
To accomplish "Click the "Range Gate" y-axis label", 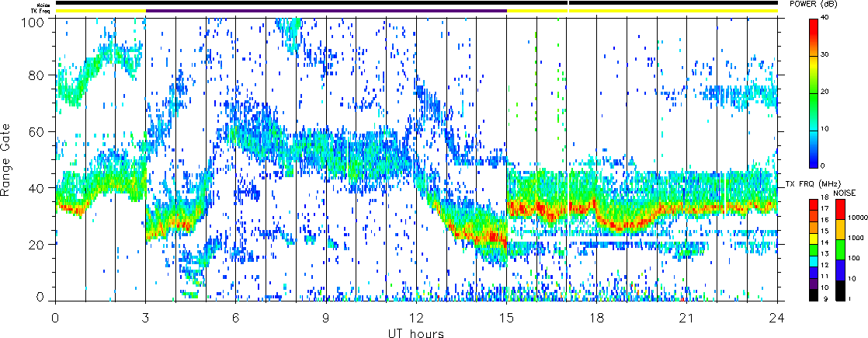I will coord(7,159).
